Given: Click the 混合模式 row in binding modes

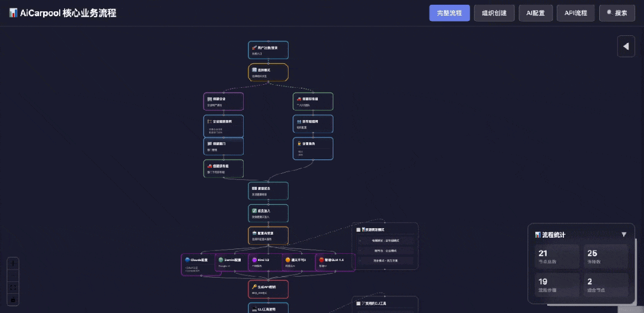Looking at the screenshot, I should pos(385,260).
